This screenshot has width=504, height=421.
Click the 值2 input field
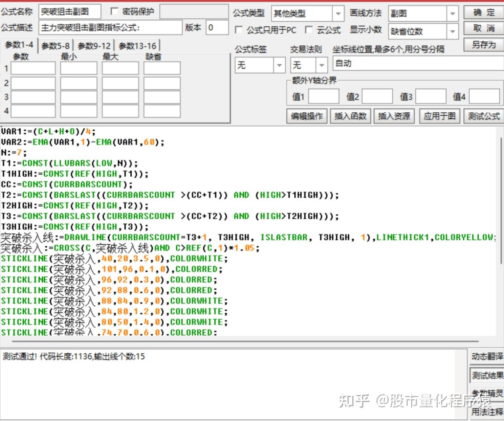tap(377, 96)
